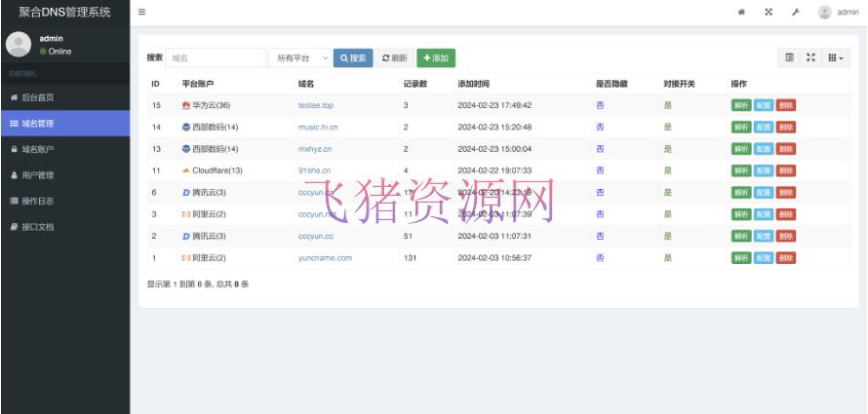Focus the 域名 search input field

point(216,58)
